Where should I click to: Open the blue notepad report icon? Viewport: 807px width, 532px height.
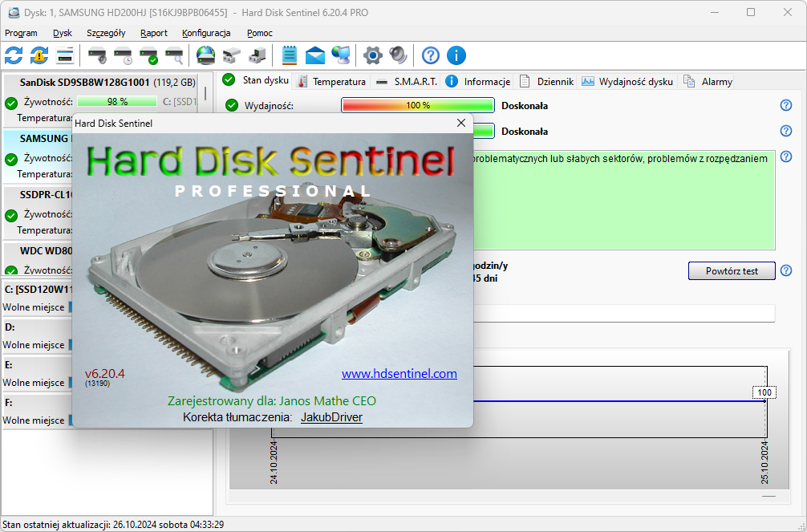coord(290,55)
